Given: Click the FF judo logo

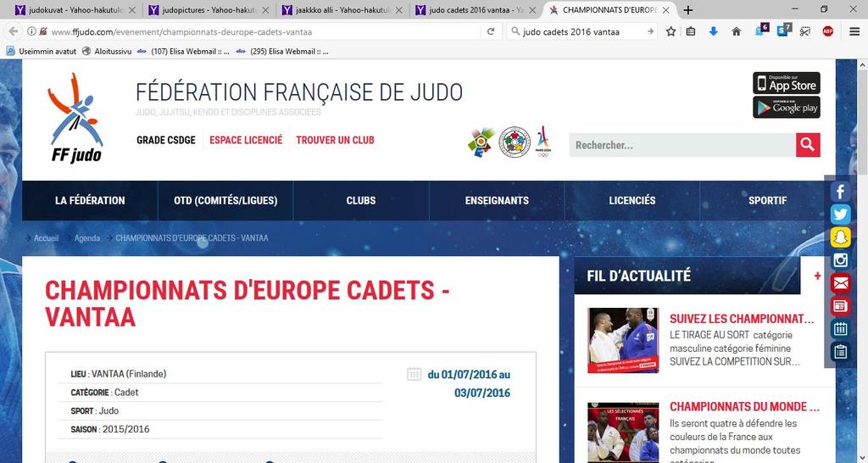Looking at the screenshot, I should coord(75,117).
